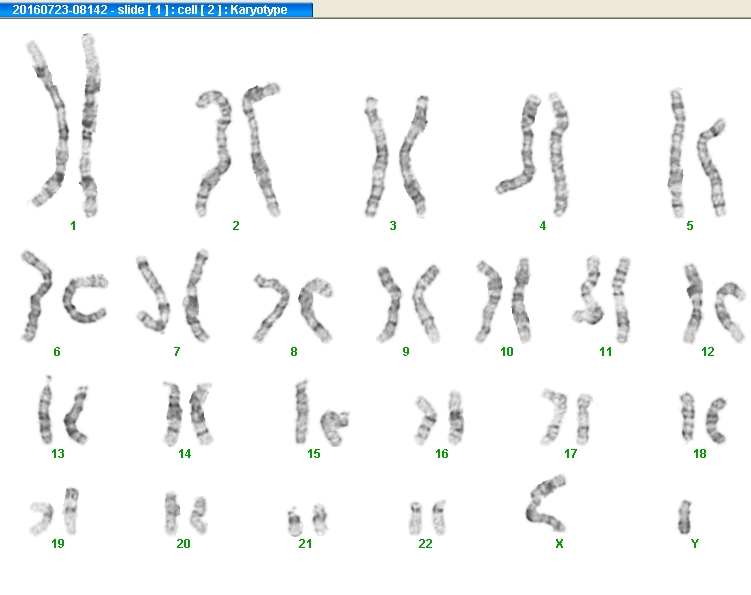Select the chromosome pair labeled 5
The image size is (751, 595).
pos(697,153)
